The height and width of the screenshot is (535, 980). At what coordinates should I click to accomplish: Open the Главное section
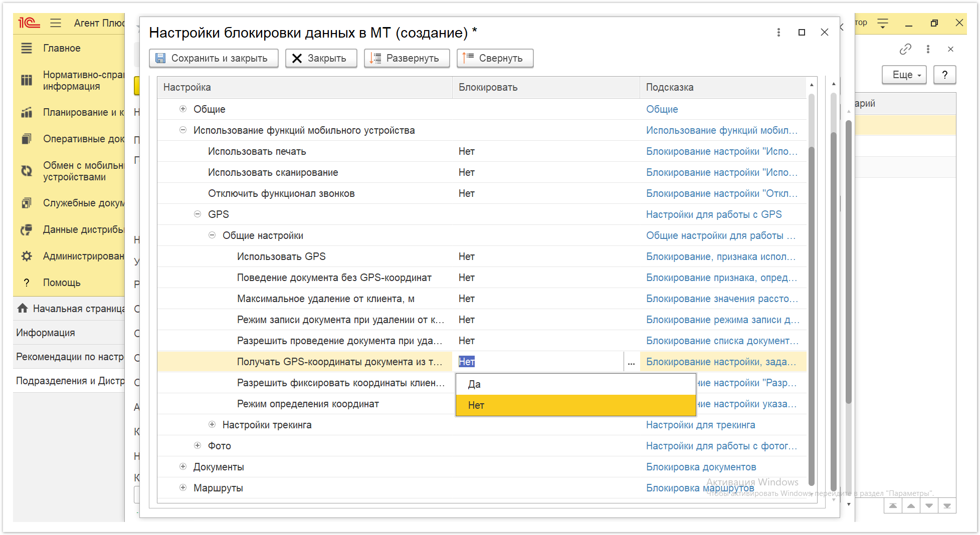62,48
